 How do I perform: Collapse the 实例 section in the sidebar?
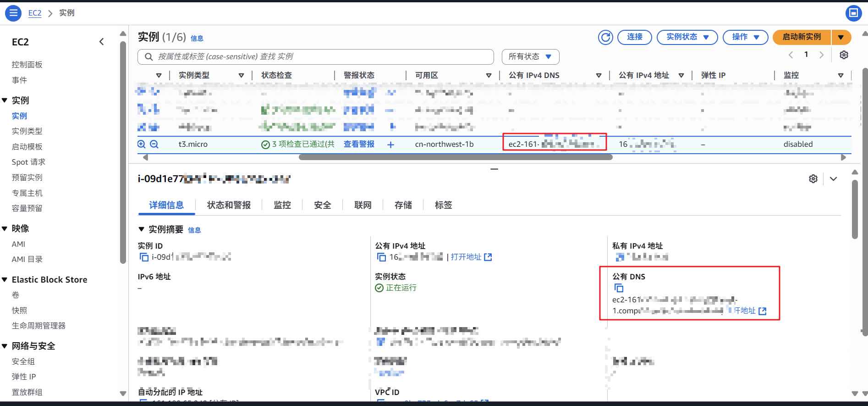tap(5, 100)
